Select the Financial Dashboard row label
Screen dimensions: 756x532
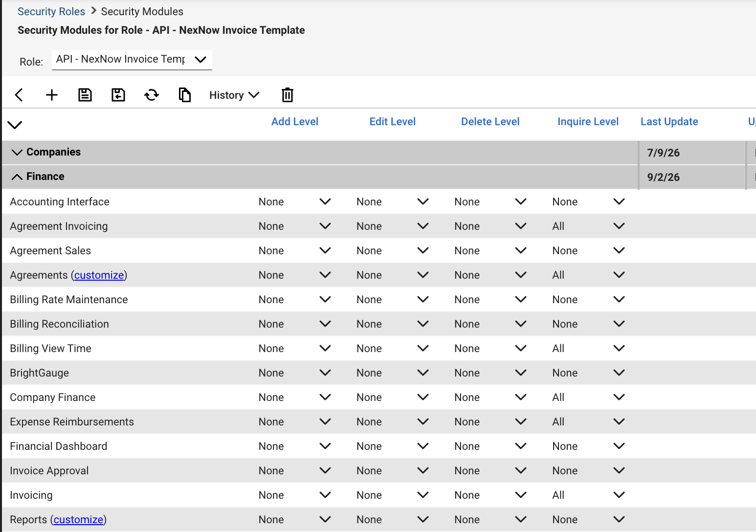(59, 446)
